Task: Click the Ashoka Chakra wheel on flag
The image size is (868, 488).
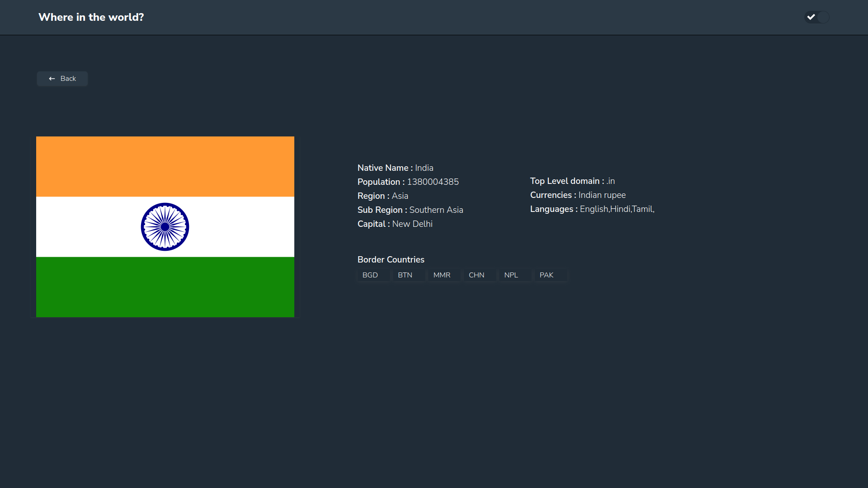Action: 165,227
